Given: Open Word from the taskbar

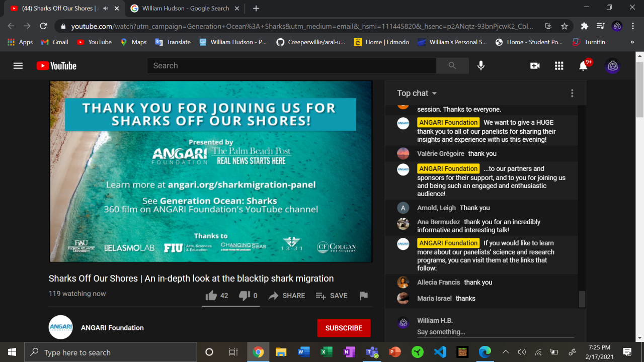Looking at the screenshot, I should 304,352.
